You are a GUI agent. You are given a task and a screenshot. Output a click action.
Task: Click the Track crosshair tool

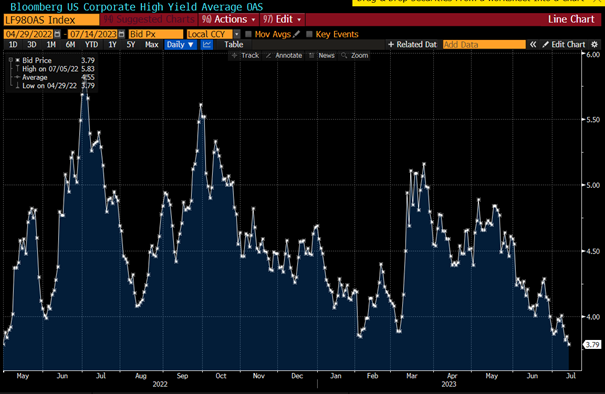click(x=245, y=56)
